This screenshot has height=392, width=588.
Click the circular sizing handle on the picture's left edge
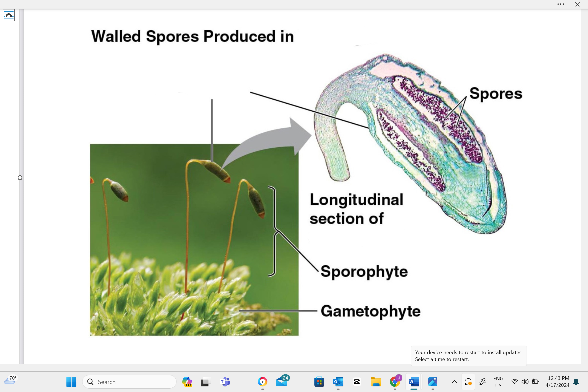pos(20,178)
